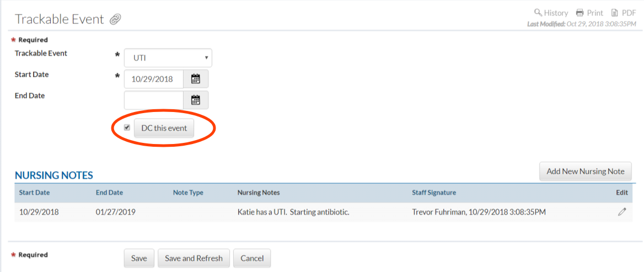Click Add New Nursing Note
This screenshot has width=644, height=272.
(585, 171)
